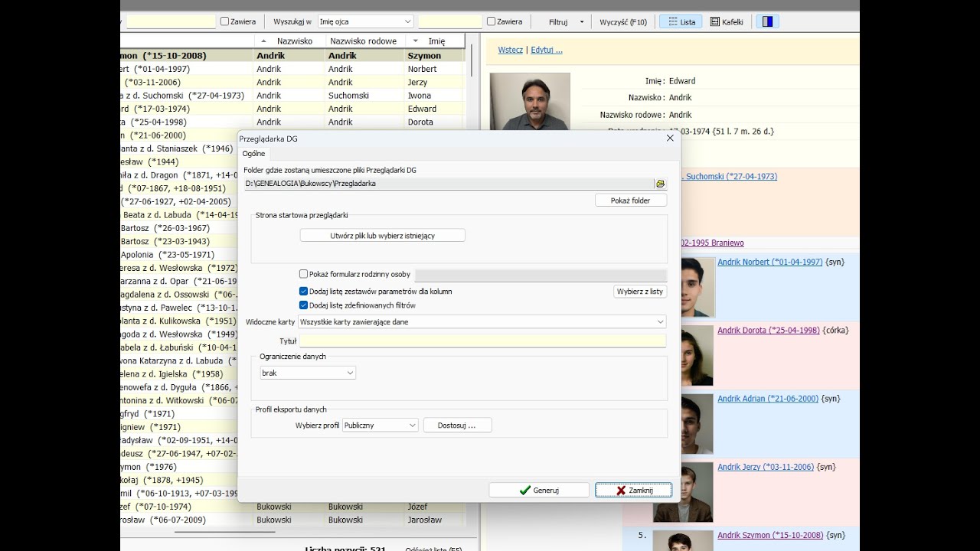Click the Generuj button
Image resolution: width=980 pixels, height=551 pixels.
[x=539, y=491]
